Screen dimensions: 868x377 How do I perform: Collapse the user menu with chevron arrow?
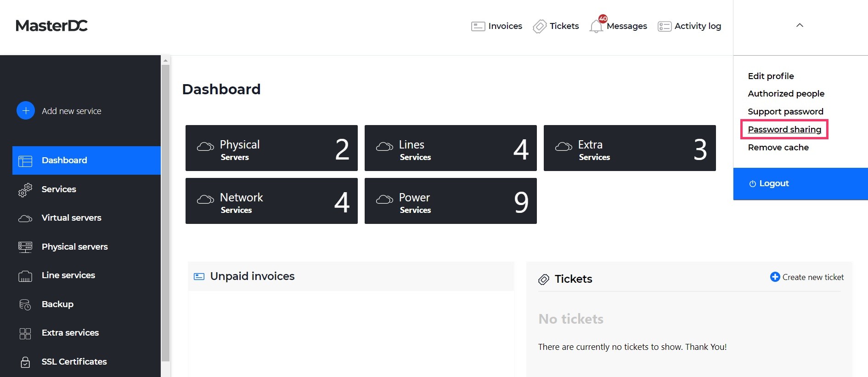(800, 25)
